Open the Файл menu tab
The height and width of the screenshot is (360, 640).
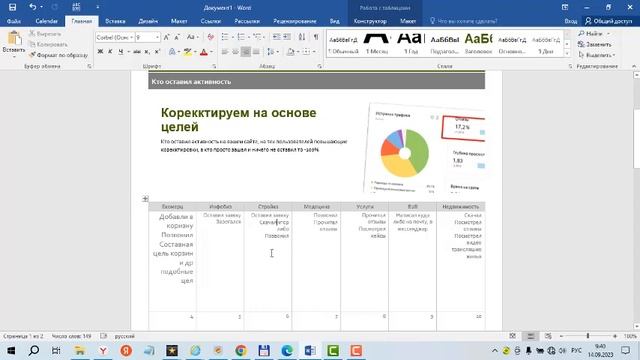14,21
